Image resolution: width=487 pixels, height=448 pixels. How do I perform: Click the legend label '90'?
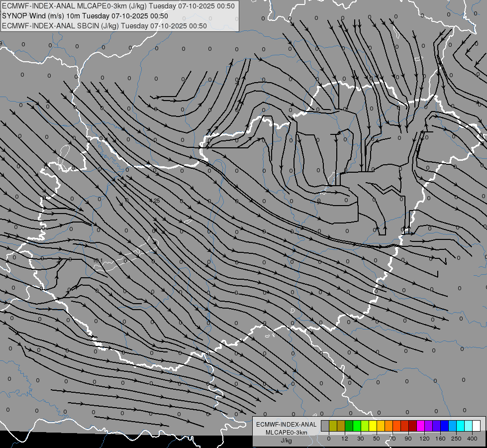coord(408,439)
